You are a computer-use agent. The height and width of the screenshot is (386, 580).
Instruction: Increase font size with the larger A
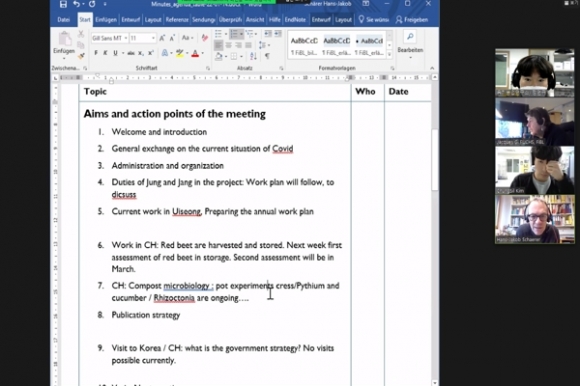(x=162, y=38)
